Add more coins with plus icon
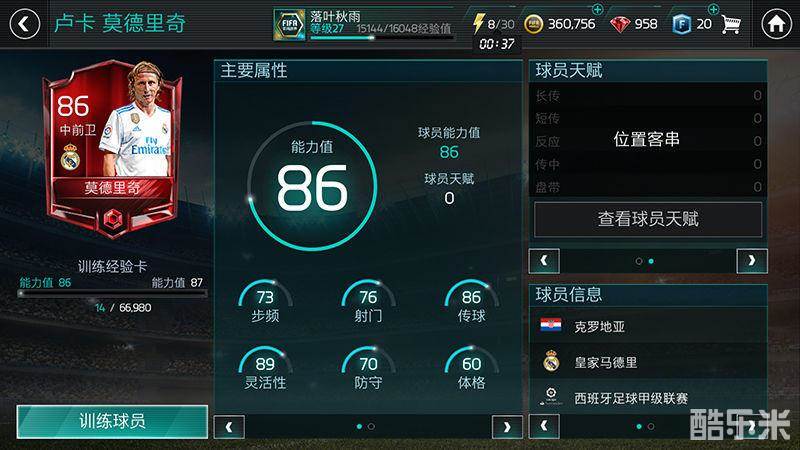This screenshot has width=800, height=450. coord(597,9)
